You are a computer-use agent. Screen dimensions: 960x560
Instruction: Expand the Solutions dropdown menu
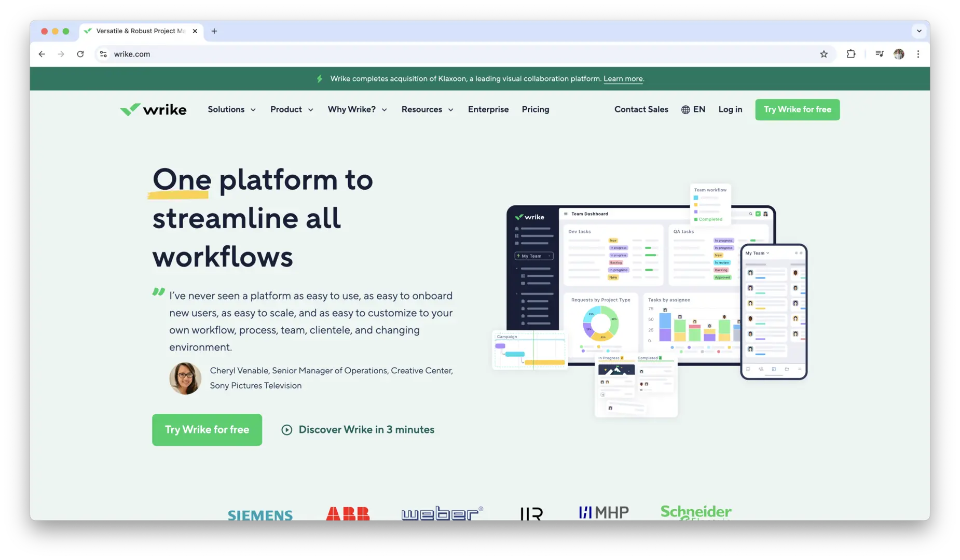point(231,109)
